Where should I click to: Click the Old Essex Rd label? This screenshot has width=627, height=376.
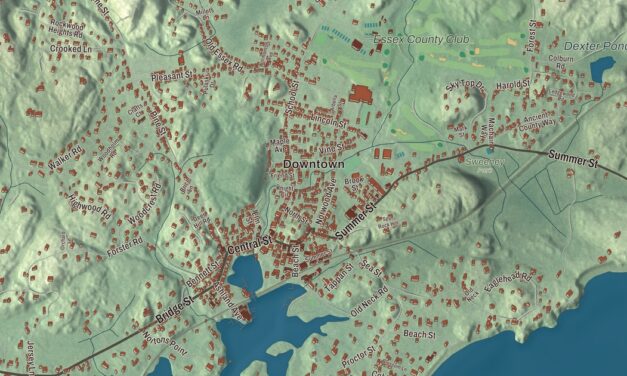224,56
